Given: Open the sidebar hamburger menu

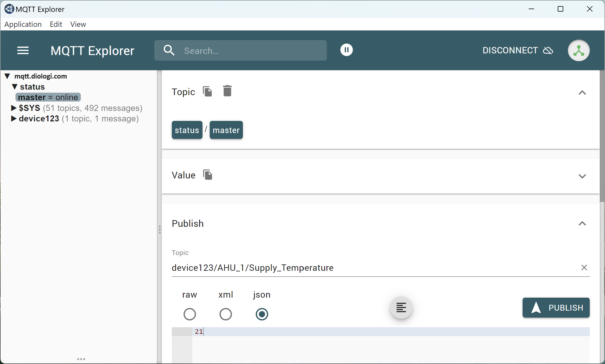Looking at the screenshot, I should tap(23, 50).
